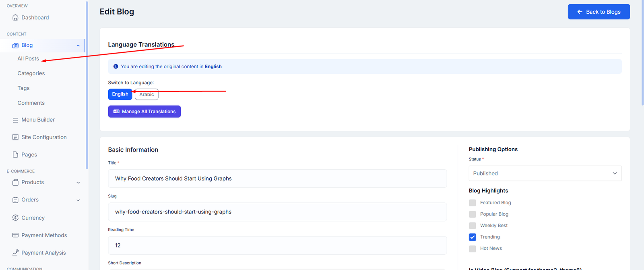Open Tags in the Blog submenu
Viewport: 644px width, 270px height.
pyautogui.click(x=23, y=88)
